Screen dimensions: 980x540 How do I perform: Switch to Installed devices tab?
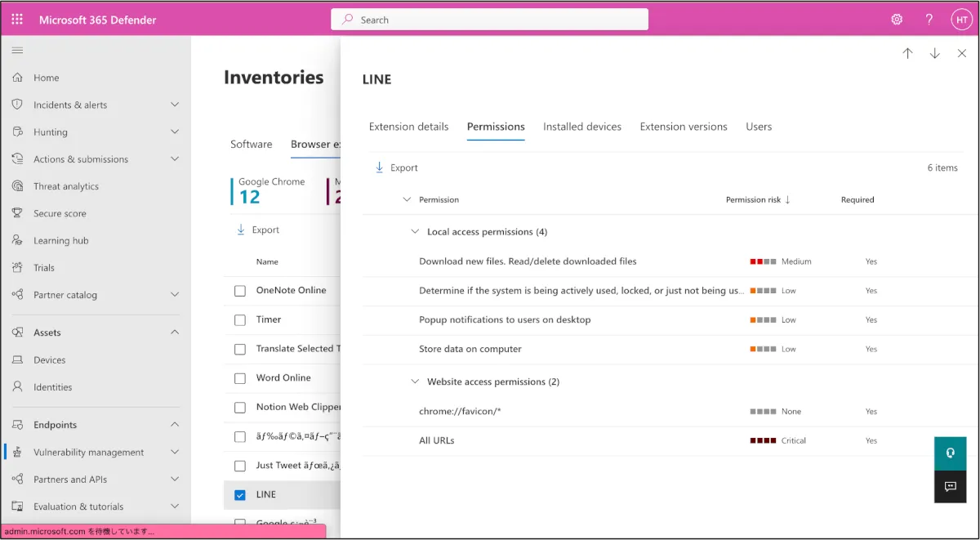pos(582,127)
